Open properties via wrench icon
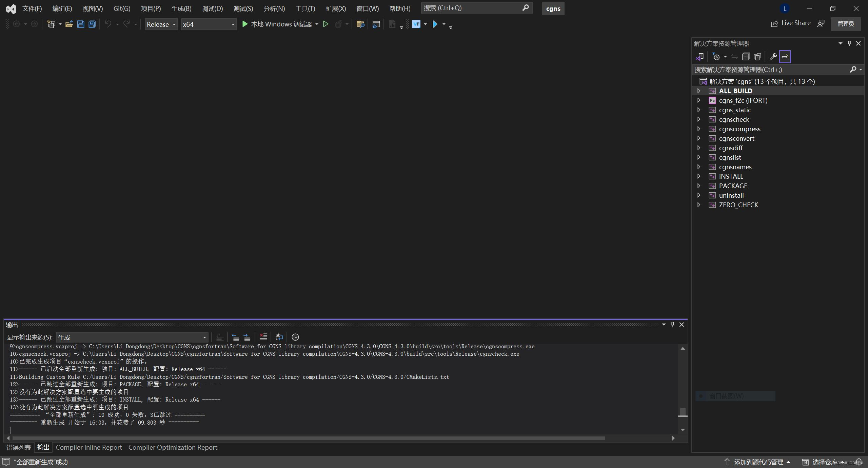868x468 pixels. pyautogui.click(x=773, y=57)
